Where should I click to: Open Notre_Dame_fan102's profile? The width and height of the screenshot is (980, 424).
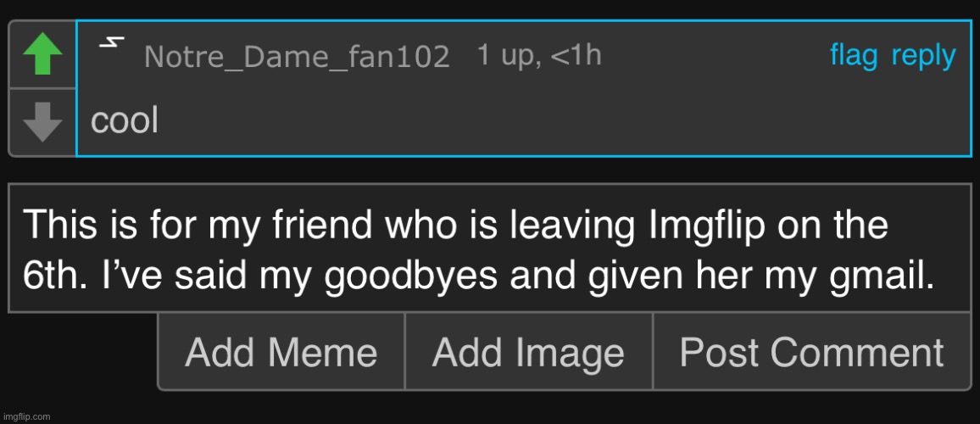coord(297,57)
